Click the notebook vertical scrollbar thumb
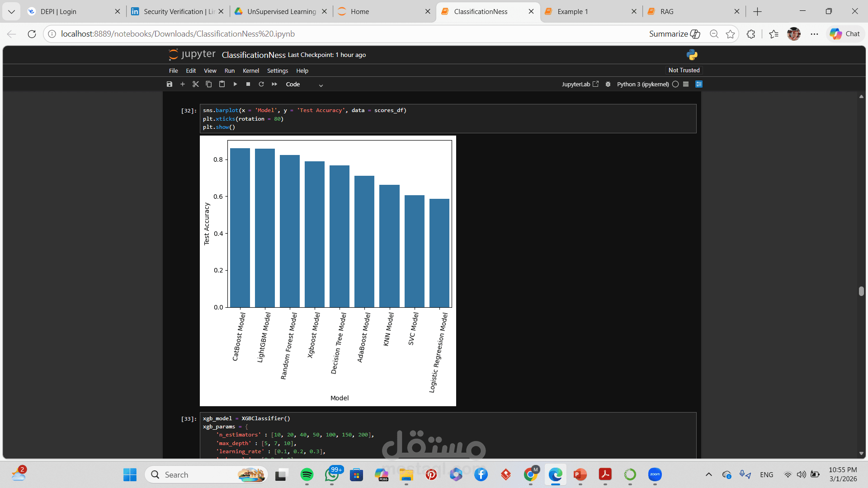Image resolution: width=868 pixels, height=488 pixels. point(861,291)
